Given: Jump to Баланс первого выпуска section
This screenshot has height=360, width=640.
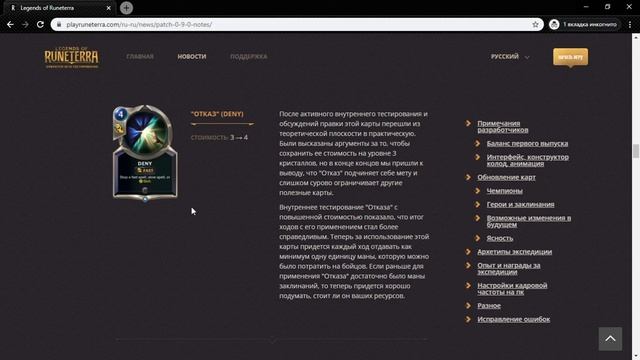Looking at the screenshot, I should point(527,143).
